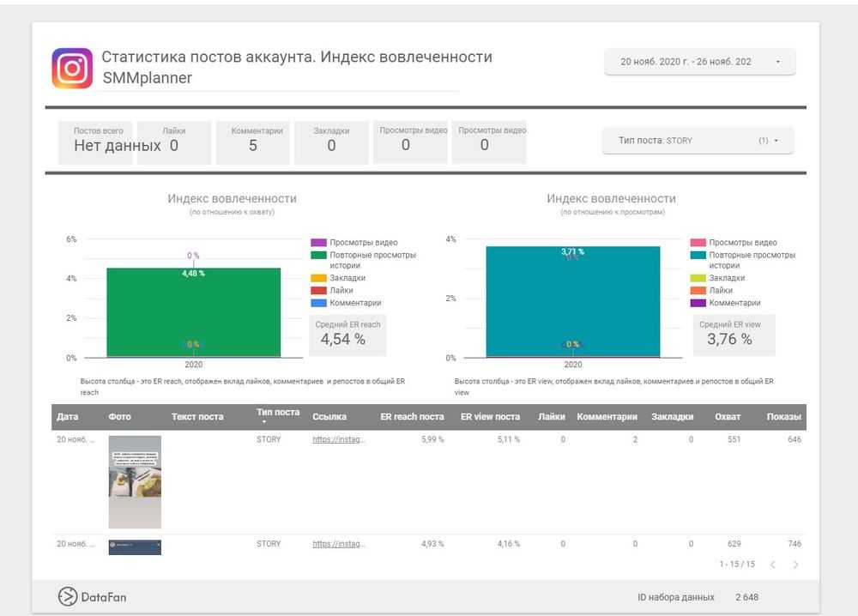Click the story photo thumbnail in the 5,99 % row
Screen dimensions: 858x616
point(135,482)
